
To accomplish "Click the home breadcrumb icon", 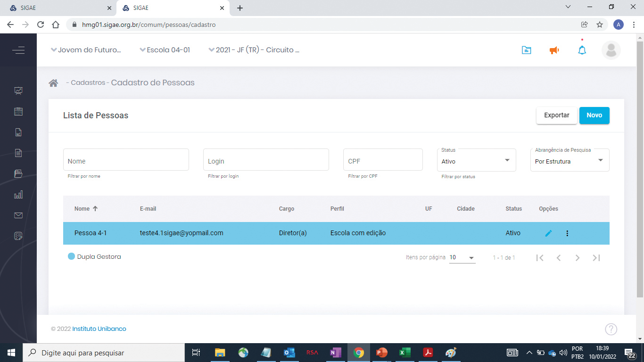I will [x=53, y=83].
